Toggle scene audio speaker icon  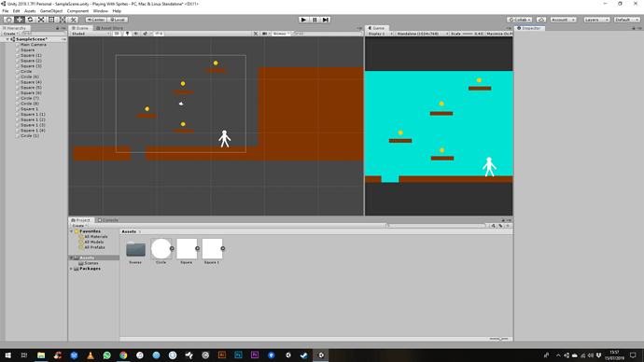pos(136,34)
